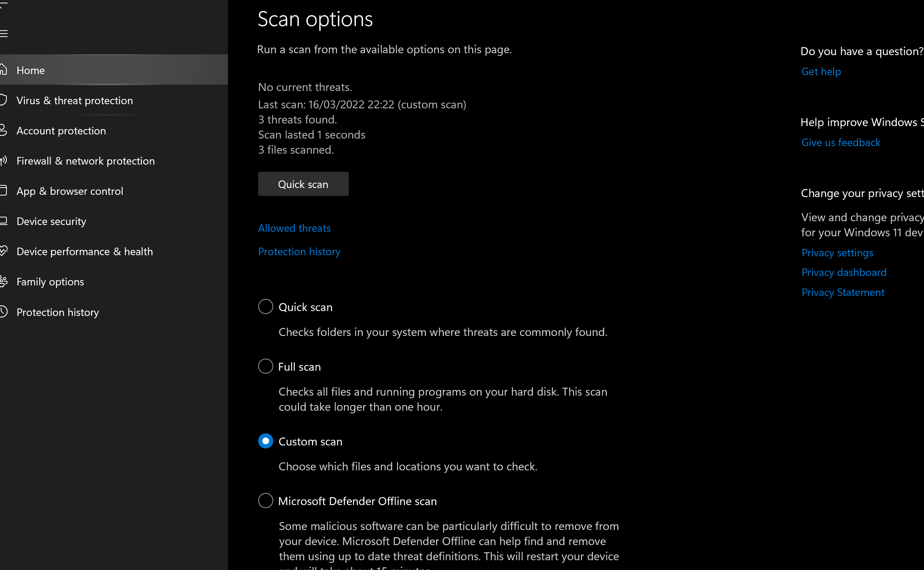Click the hamburger navigation menu icon
Image resolution: width=924 pixels, height=570 pixels.
pyautogui.click(x=4, y=34)
